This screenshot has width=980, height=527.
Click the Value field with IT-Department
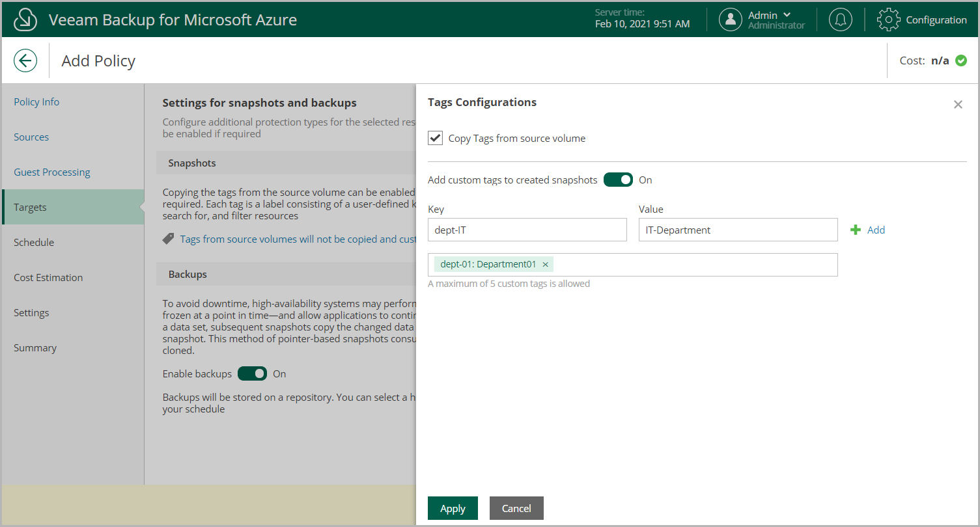[x=738, y=230]
